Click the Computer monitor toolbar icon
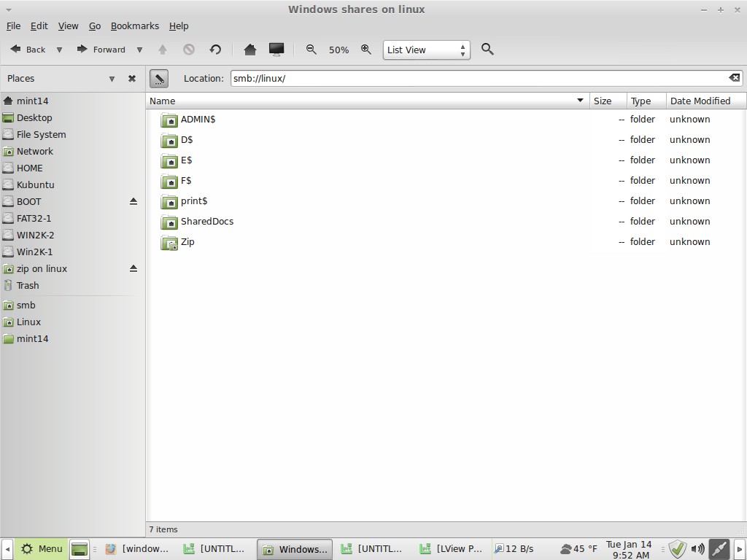 (276, 50)
